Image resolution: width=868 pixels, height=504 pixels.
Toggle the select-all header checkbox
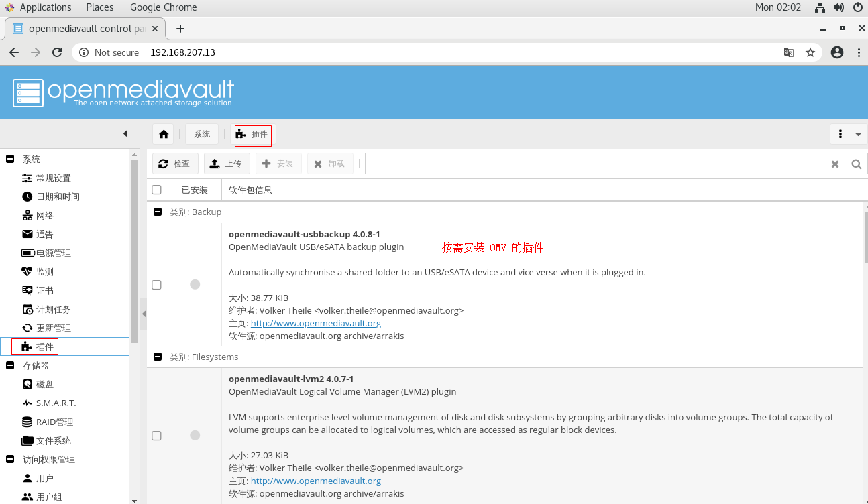click(156, 190)
